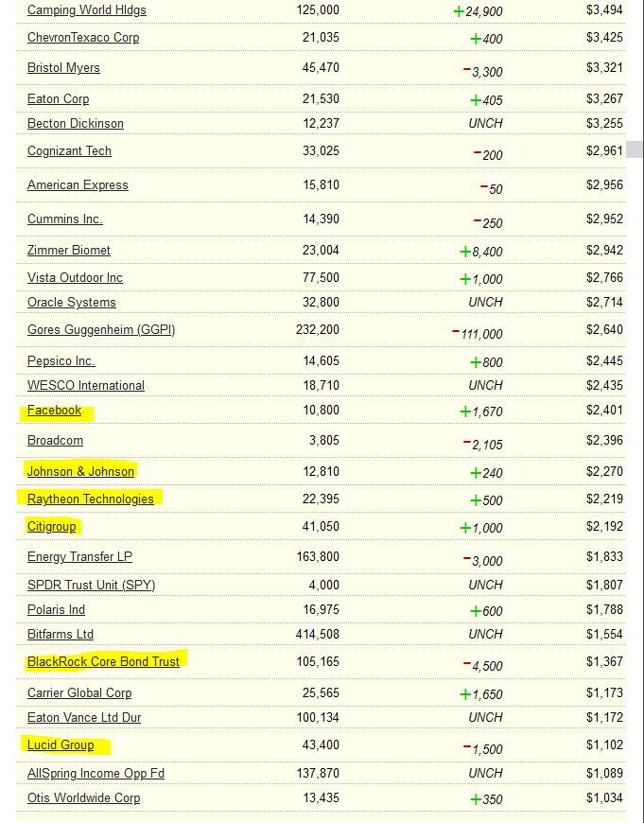Select share count 232,200
The image size is (644, 823).
[x=318, y=329]
